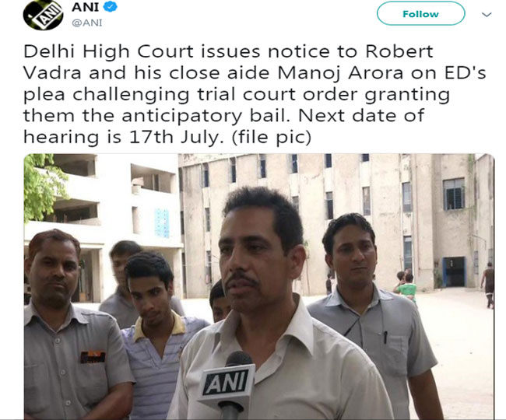Viewport: 506px width, 420px height.
Task: Click the ANI microphone logo in photo
Action: [226, 381]
